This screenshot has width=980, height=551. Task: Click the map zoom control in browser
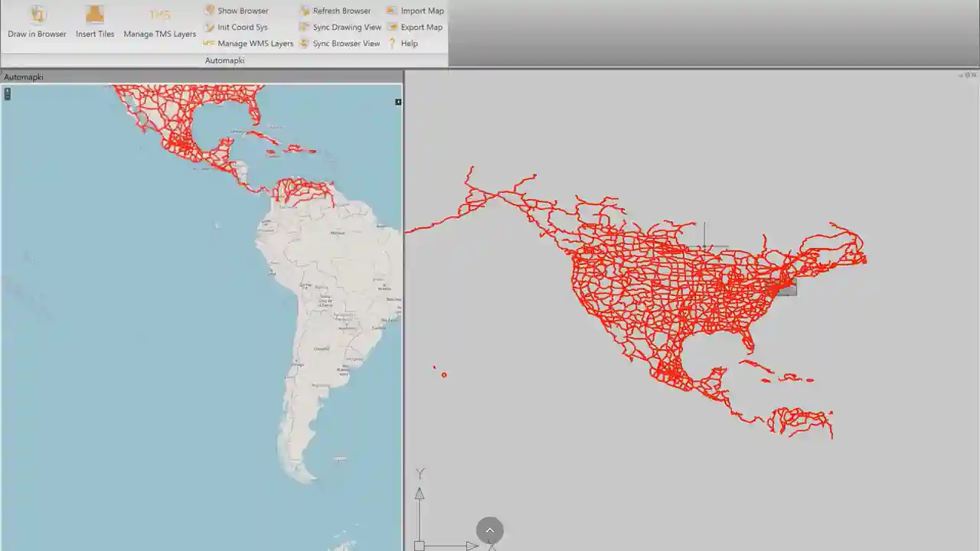(x=8, y=94)
